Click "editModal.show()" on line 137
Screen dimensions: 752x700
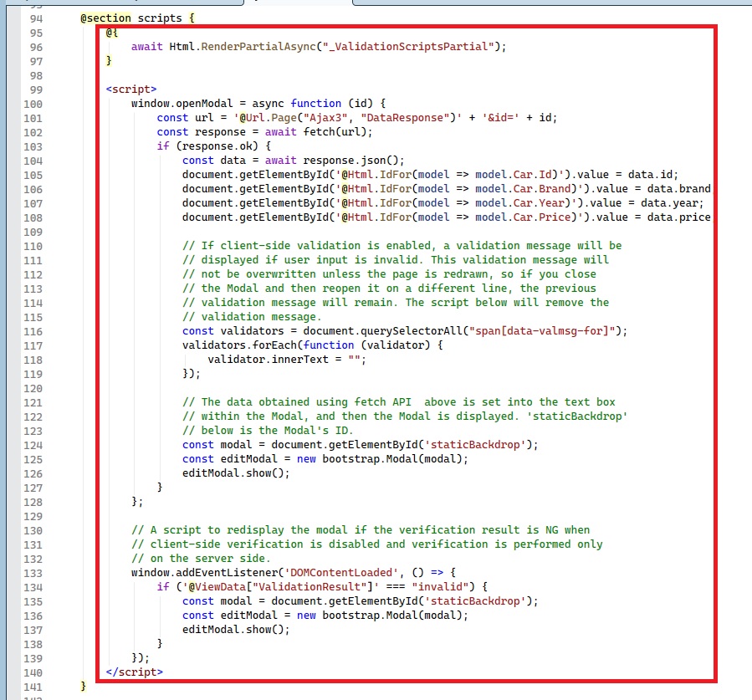pos(233,629)
